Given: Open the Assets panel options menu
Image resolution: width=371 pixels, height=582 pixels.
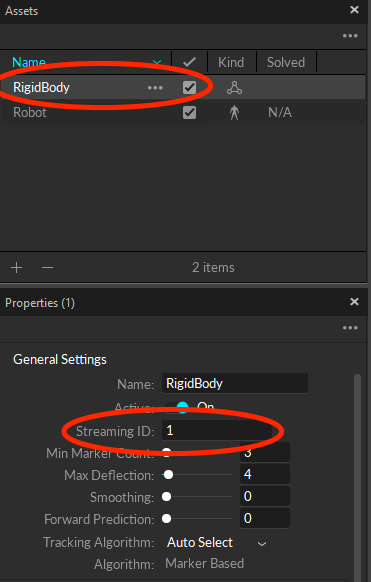Looking at the screenshot, I should tap(350, 36).
